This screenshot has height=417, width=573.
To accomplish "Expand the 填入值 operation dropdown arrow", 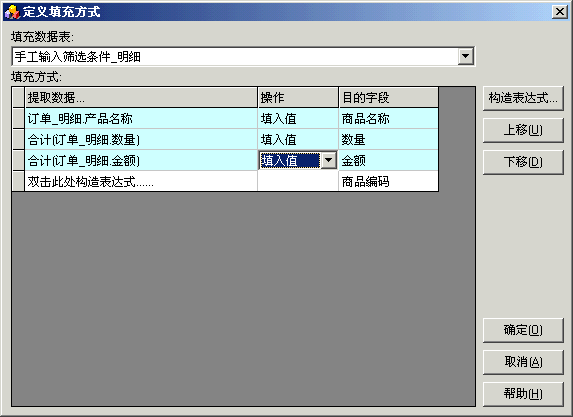I will click(329, 160).
